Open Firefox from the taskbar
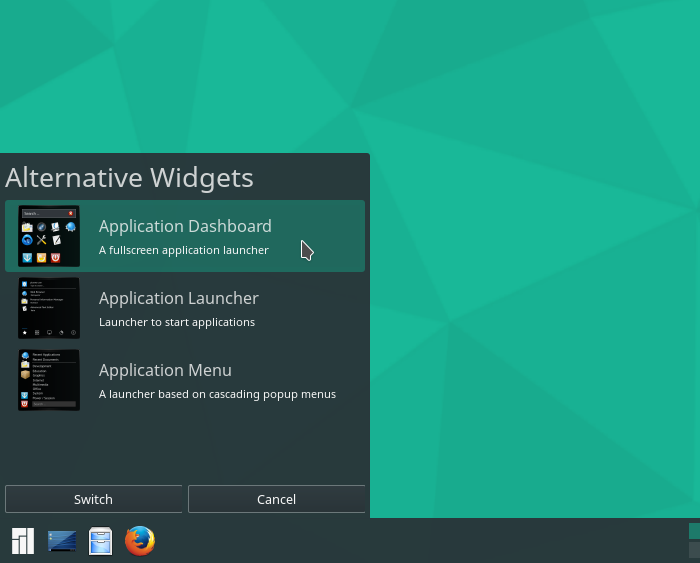Viewport: 700px width, 563px height. pos(140,541)
